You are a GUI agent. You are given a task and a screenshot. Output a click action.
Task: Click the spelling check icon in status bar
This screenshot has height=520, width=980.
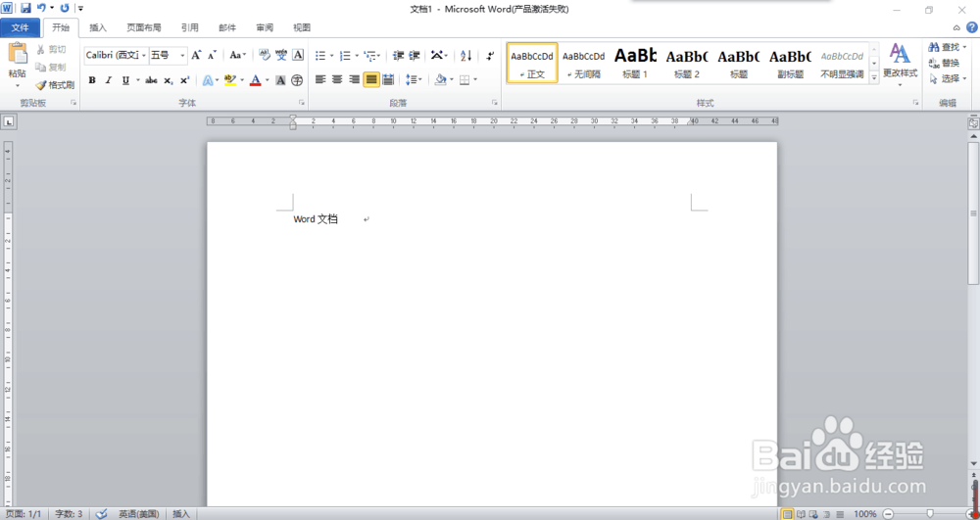pos(102,514)
